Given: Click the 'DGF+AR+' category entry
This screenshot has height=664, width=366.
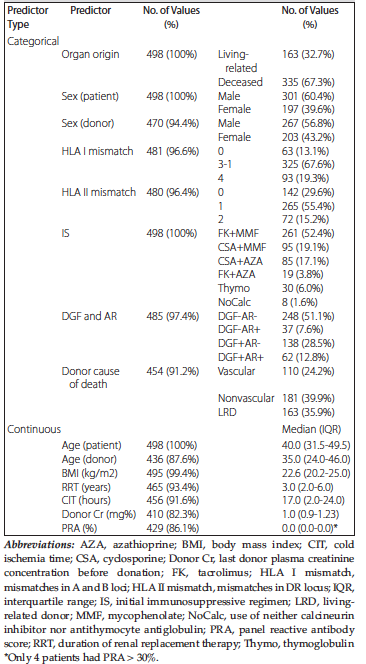Looking at the screenshot, I should click(241, 357).
